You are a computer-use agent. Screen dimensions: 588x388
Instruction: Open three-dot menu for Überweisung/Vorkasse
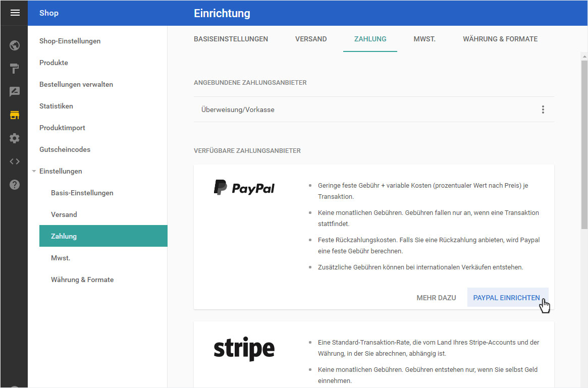(x=543, y=109)
